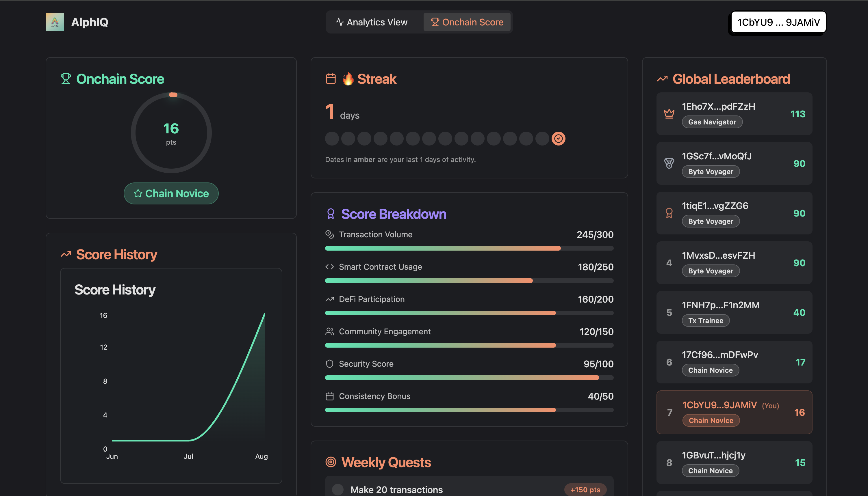Open the 1CbYU9 ... 9JAMiV wallet menu
Viewport: 868px width, 496px height.
point(778,22)
